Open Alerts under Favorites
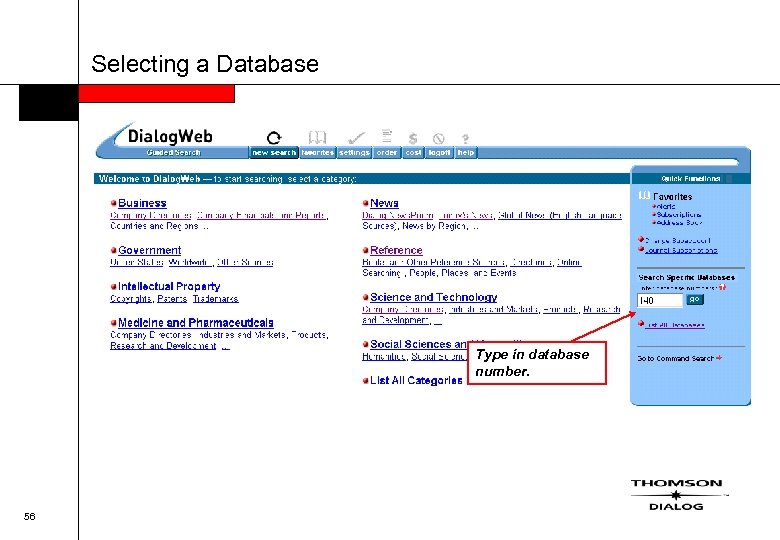 coord(666,206)
